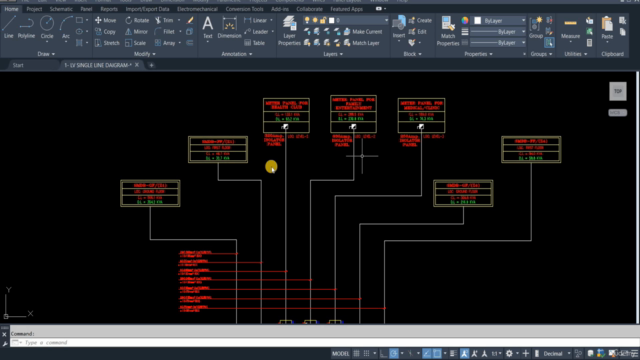This screenshot has height=360, width=640.
Task: Expand the Draw panel
Action: 46,54
